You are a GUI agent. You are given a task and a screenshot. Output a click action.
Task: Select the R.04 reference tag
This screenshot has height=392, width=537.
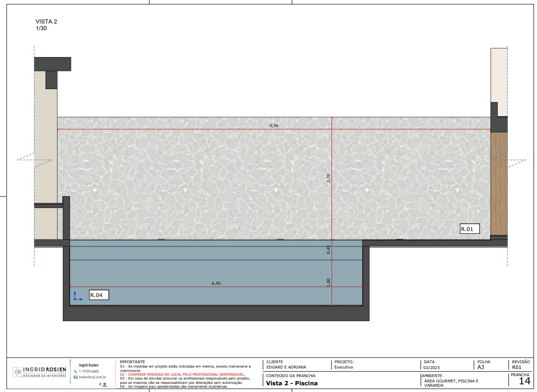(99, 295)
